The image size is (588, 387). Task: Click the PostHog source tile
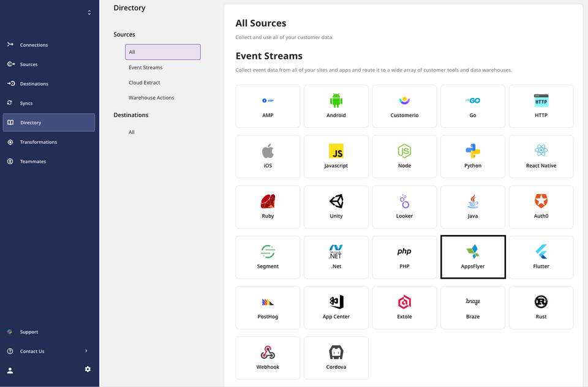click(268, 307)
